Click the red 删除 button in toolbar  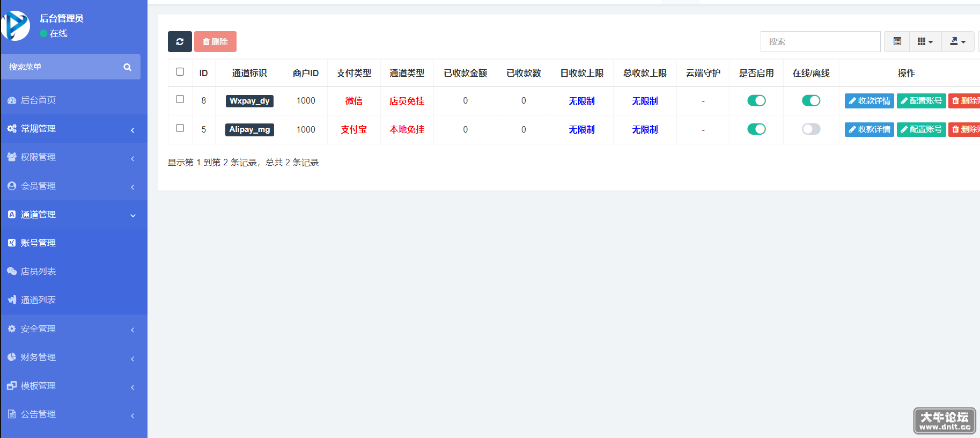[x=215, y=41]
